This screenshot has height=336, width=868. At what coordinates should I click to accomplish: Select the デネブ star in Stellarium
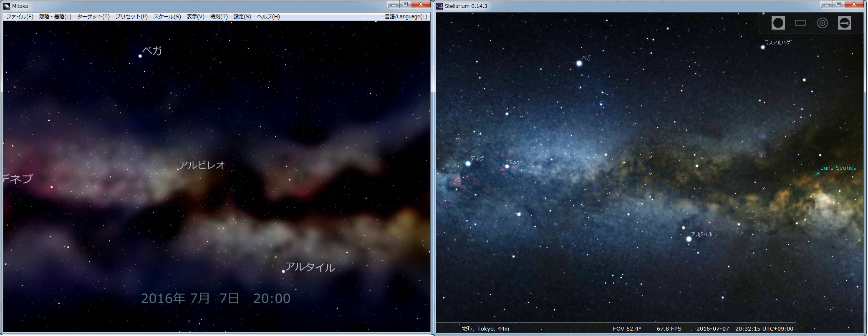pos(468,163)
